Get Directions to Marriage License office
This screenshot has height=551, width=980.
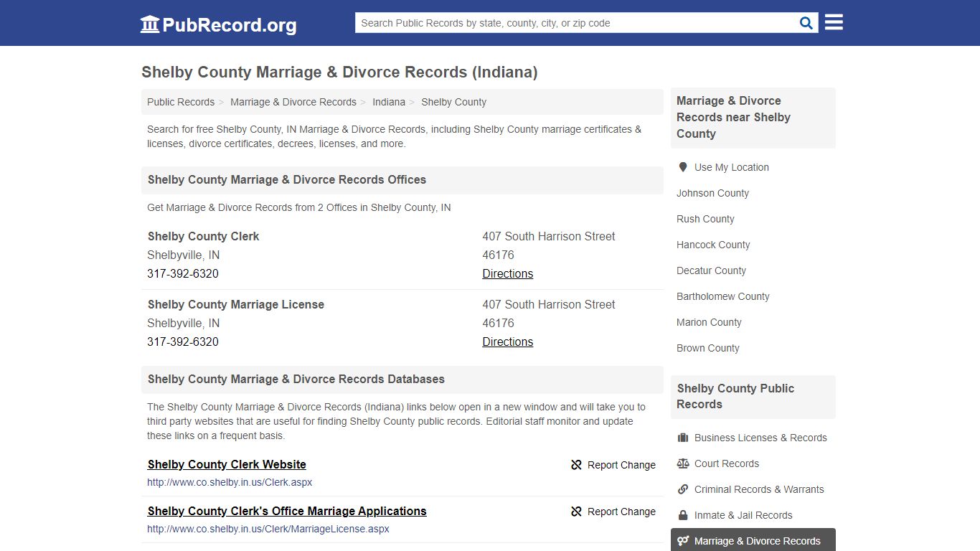click(508, 342)
